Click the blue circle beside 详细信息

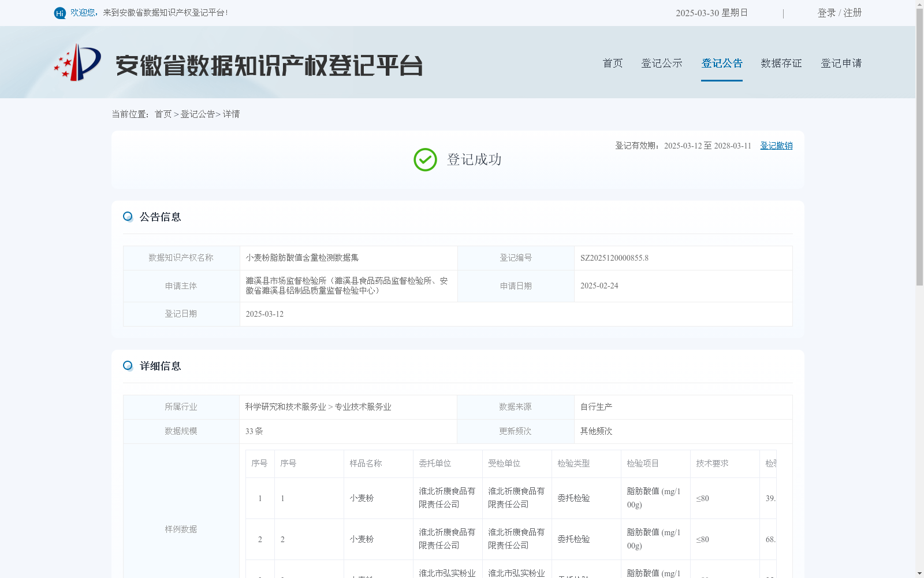(128, 365)
